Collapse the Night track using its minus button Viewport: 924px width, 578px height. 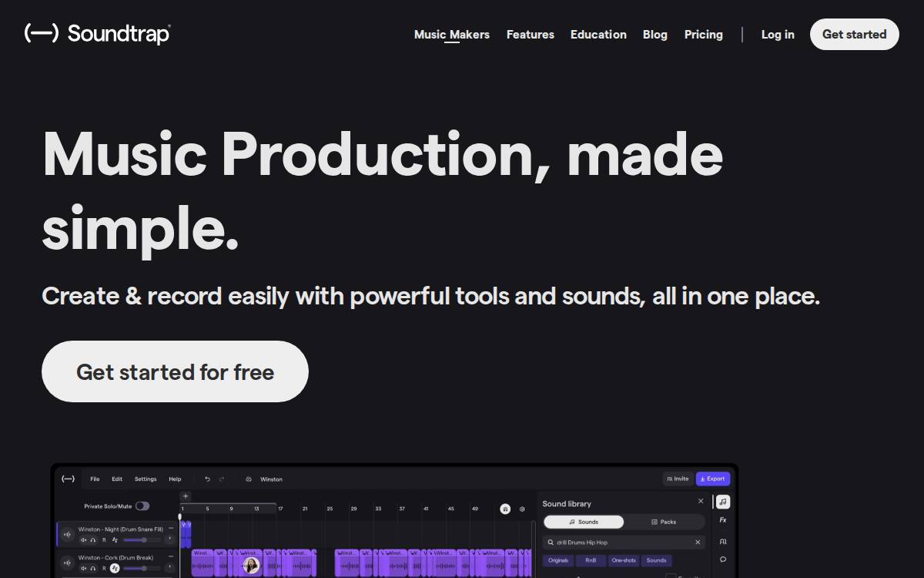[x=171, y=528]
